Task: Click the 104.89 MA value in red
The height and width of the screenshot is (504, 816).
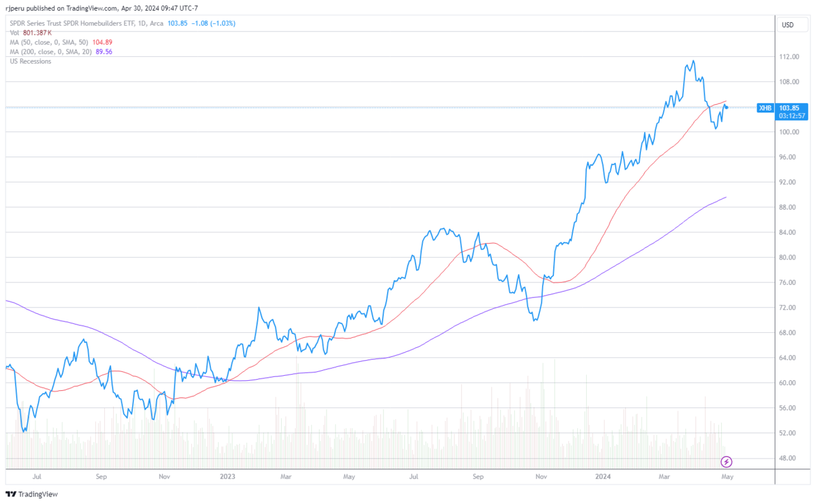Action: coord(102,42)
